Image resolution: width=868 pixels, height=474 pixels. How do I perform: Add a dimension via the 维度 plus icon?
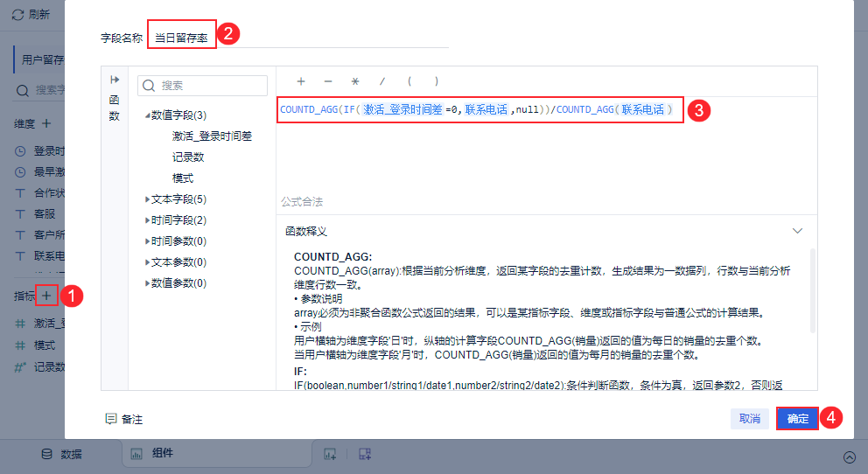(46, 123)
